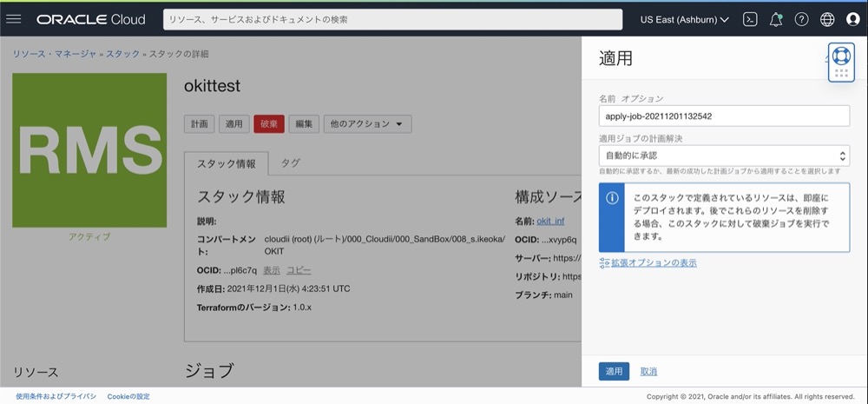Switch to the スタック情報 tab
The image size is (868, 404).
[x=227, y=163]
